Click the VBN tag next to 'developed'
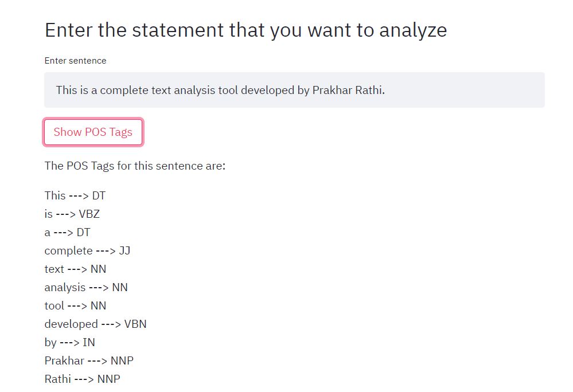The width and height of the screenshot is (573, 392). click(135, 324)
